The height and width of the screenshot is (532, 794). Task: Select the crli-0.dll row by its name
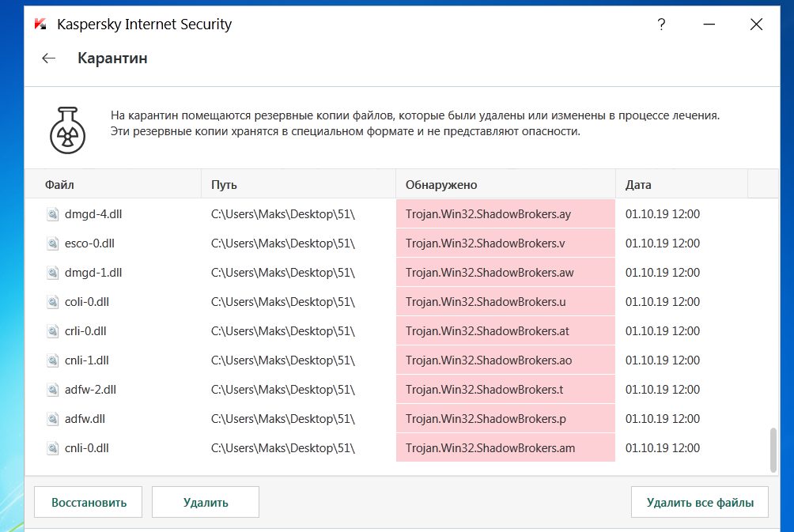pyautogui.click(x=85, y=331)
